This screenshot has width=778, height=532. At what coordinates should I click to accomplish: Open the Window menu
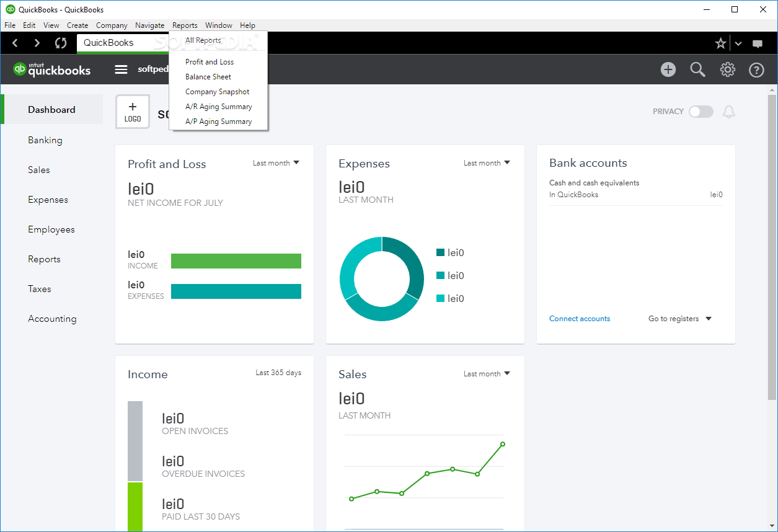[x=219, y=25]
